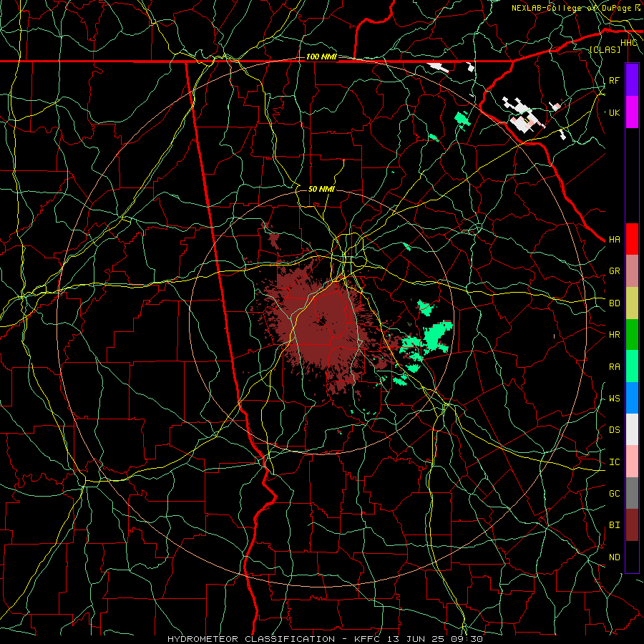Select the WS blue legend swatch

[x=632, y=398]
